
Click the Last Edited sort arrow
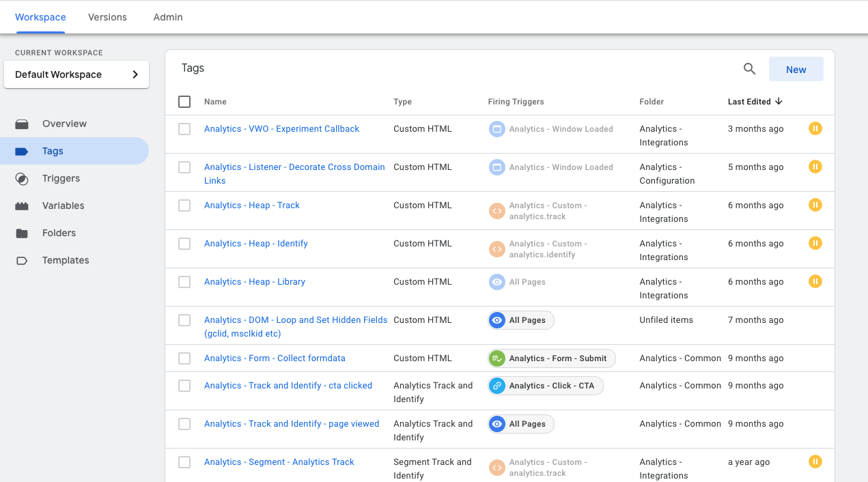click(x=779, y=101)
